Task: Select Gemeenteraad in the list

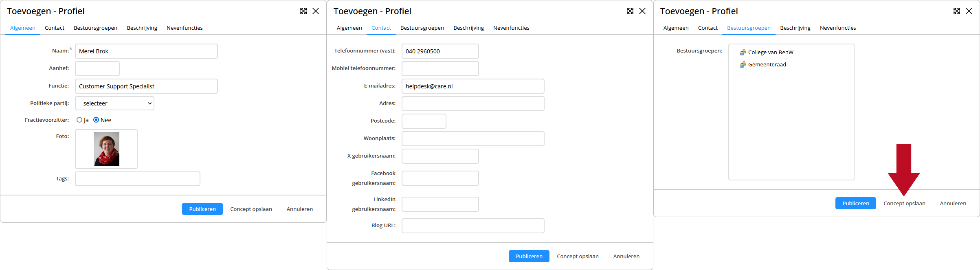Action: click(x=767, y=64)
